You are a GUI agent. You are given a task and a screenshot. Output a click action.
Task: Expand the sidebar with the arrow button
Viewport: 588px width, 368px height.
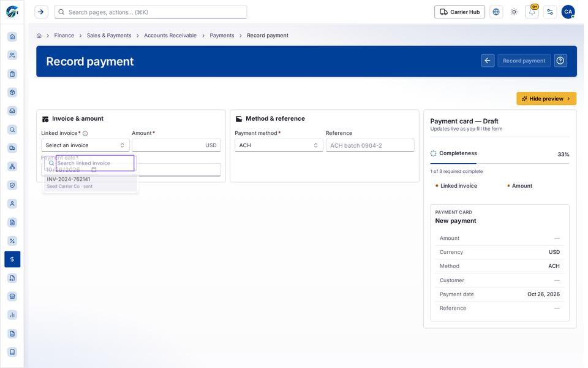pos(41,12)
